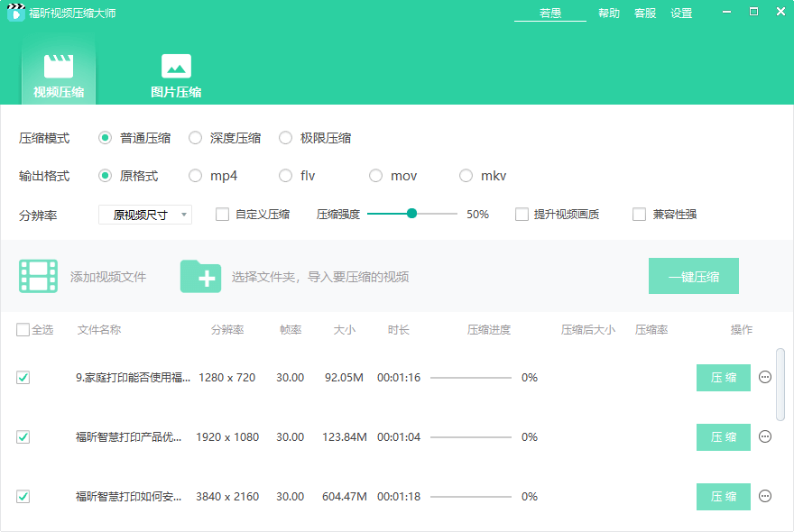The width and height of the screenshot is (794, 532).
Task: Click the 一键压缩 button
Action: click(694, 277)
